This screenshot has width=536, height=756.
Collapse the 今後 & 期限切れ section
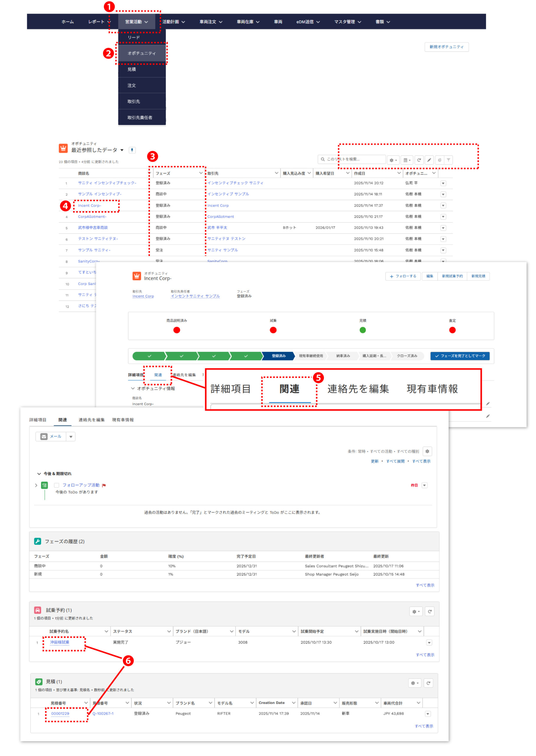[39, 474]
